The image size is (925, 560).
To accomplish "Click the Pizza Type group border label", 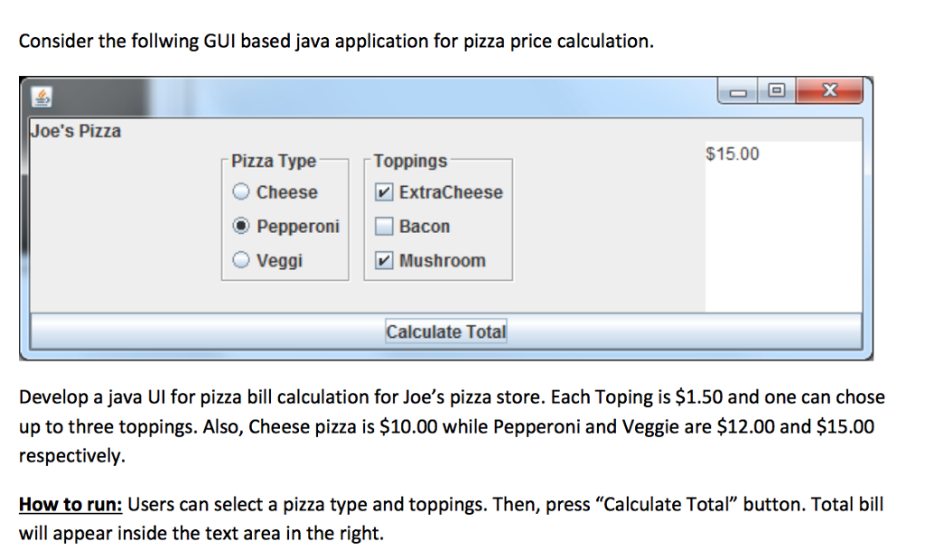I will [273, 160].
